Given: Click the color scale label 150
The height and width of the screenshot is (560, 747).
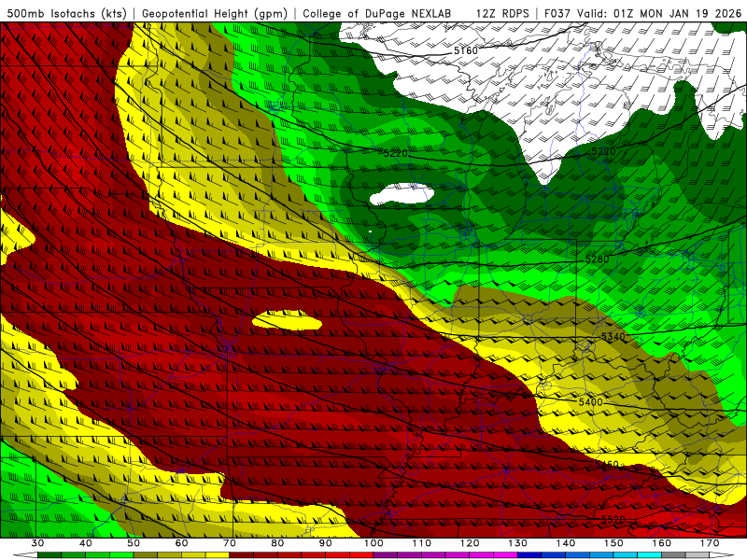Looking at the screenshot, I should tap(613, 543).
